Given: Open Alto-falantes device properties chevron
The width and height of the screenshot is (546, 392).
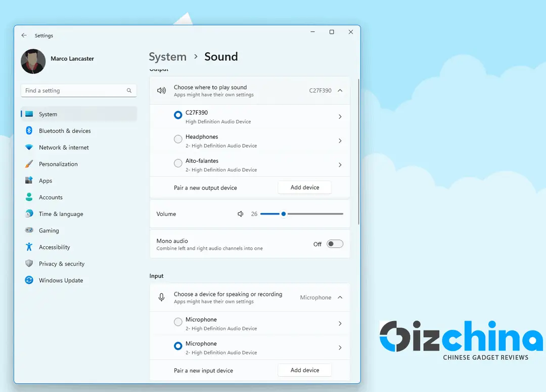Looking at the screenshot, I should coord(340,165).
